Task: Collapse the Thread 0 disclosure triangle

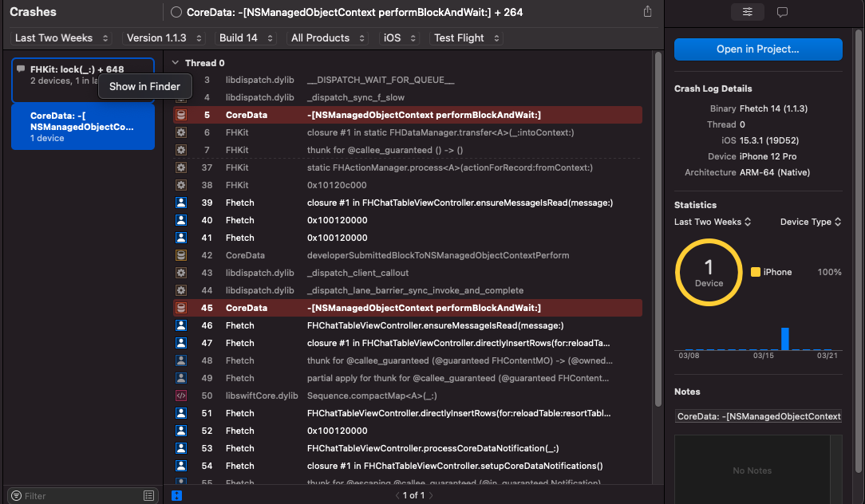Action: tap(175, 63)
